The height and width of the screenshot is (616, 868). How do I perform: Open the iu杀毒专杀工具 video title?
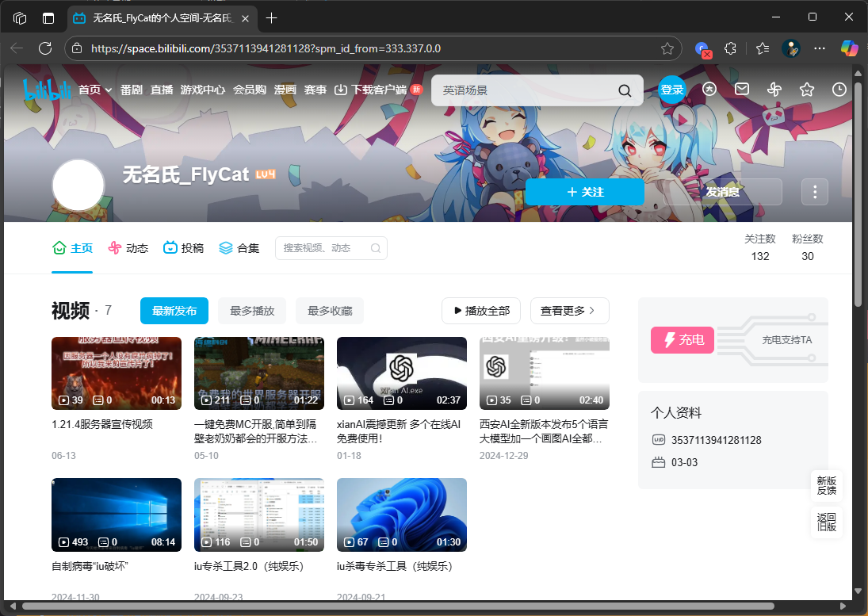(x=396, y=566)
